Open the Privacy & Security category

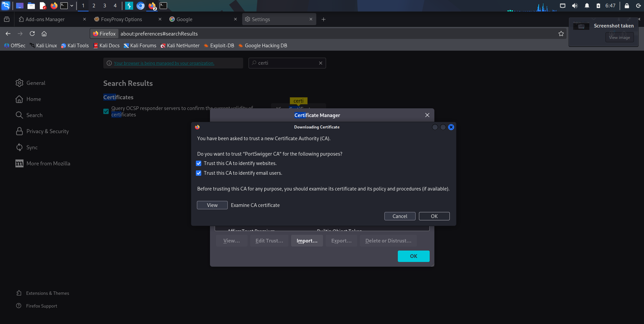coord(42,131)
